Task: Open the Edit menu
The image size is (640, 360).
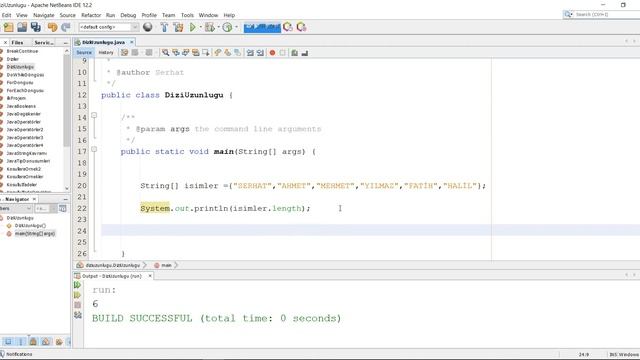Action: 7,15
